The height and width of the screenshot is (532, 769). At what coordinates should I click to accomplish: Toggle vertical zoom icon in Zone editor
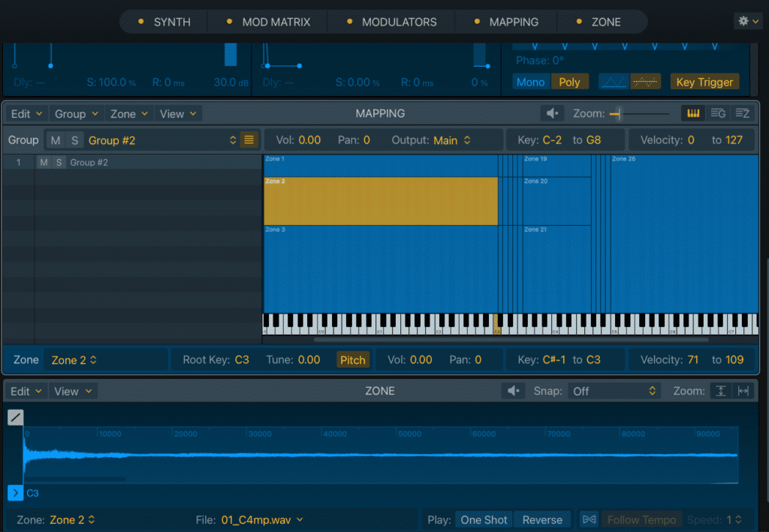[x=721, y=390]
